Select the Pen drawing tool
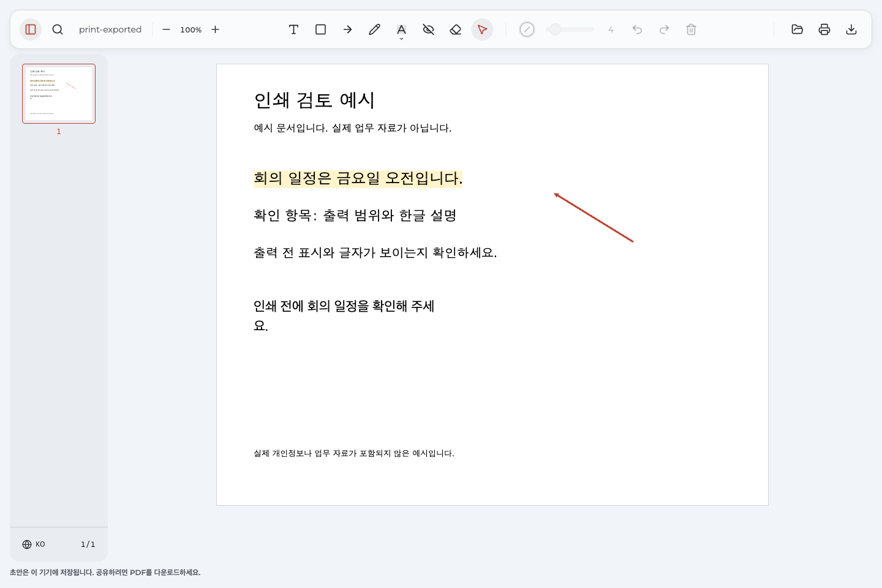This screenshot has height=588, width=882. point(374,29)
